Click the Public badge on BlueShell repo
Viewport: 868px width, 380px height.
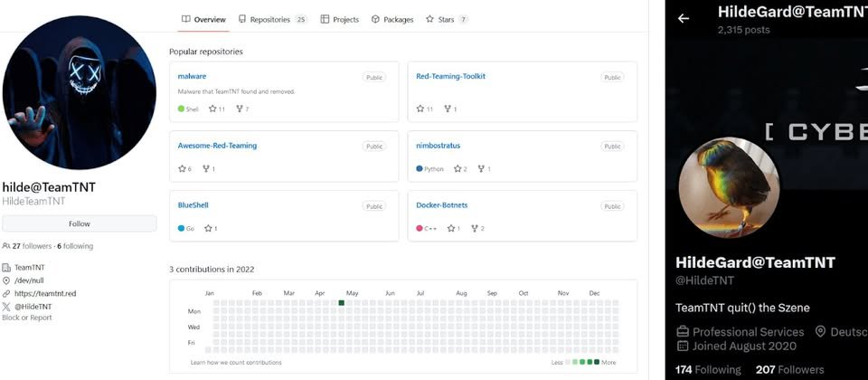tap(374, 206)
